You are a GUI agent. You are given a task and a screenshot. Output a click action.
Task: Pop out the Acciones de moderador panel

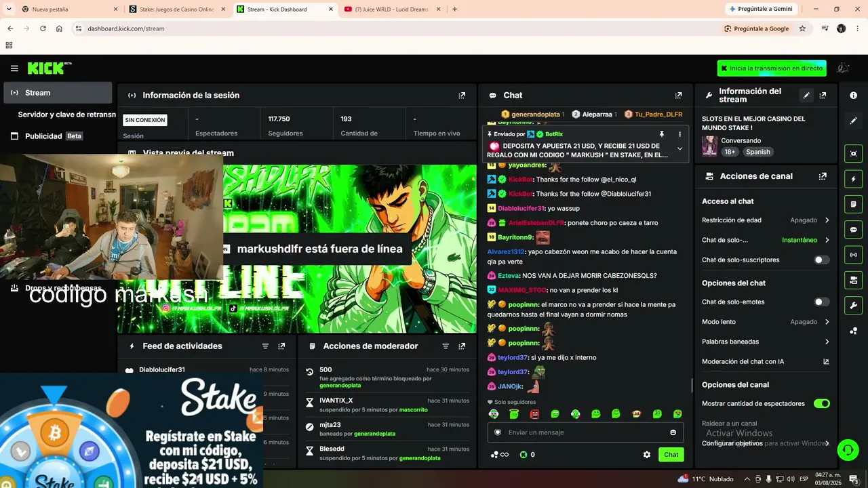[x=462, y=346]
